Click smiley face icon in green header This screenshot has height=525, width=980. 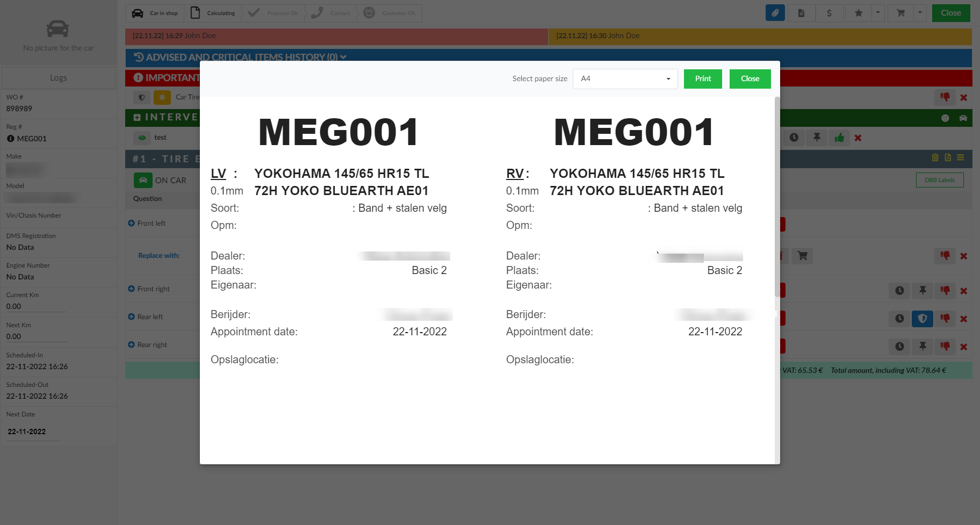pyautogui.click(x=945, y=118)
